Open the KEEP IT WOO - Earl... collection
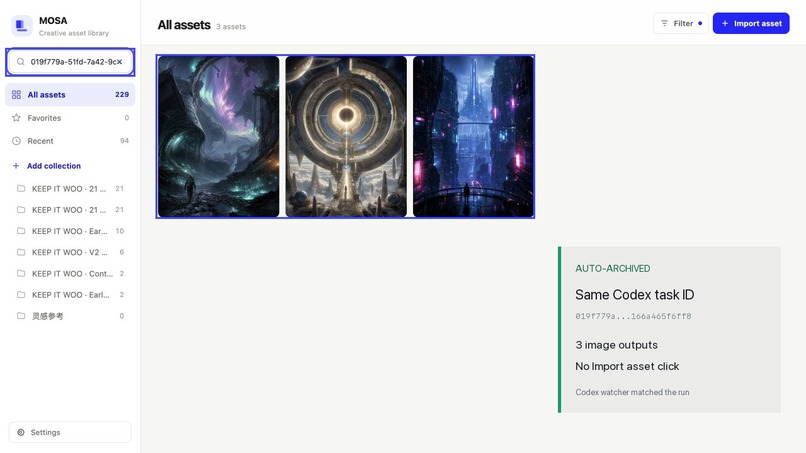The height and width of the screenshot is (453, 806). tap(70, 295)
